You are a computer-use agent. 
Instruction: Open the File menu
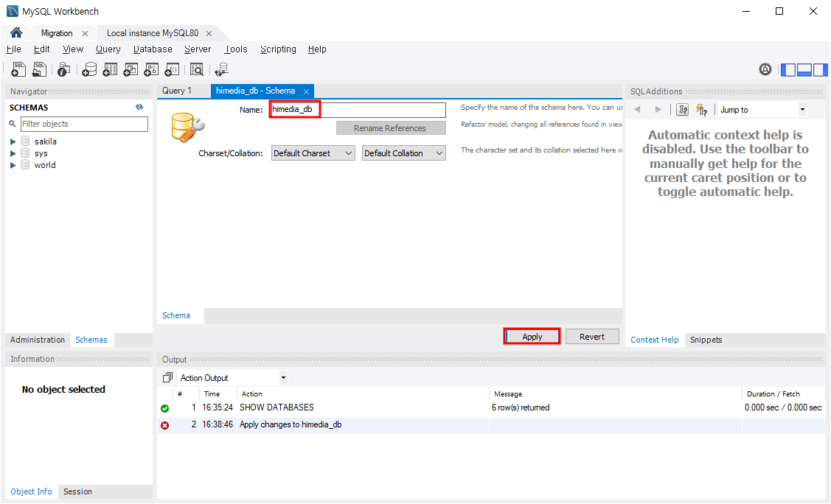(x=14, y=49)
